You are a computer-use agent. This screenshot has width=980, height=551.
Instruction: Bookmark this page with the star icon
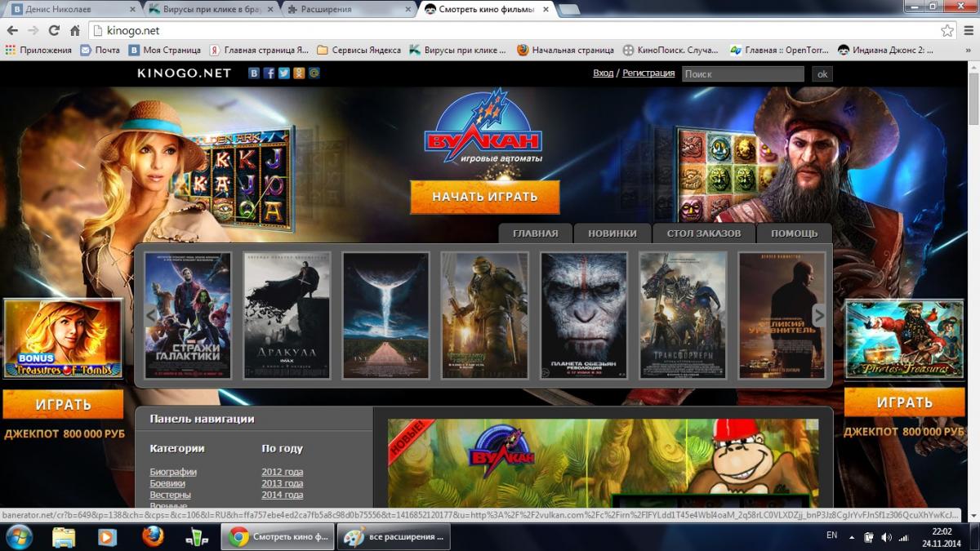947,31
